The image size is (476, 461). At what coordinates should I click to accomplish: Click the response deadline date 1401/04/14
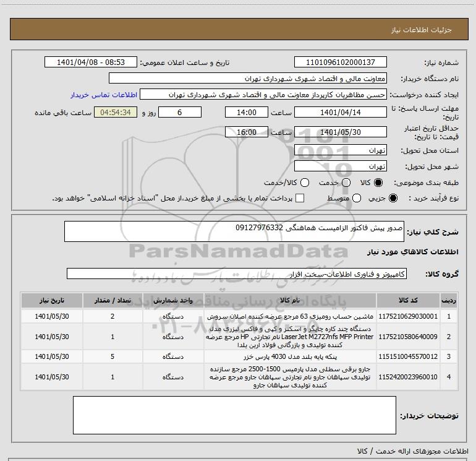[x=340, y=112]
